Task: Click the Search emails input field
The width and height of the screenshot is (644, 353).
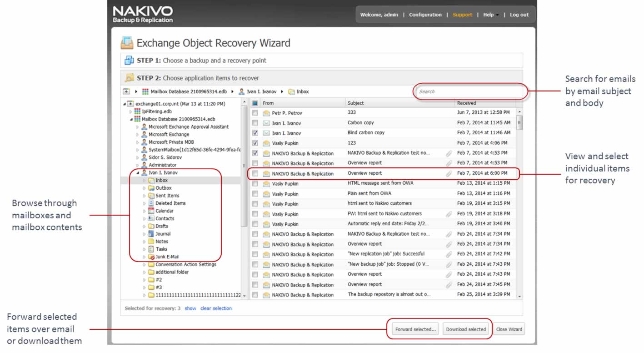Action: click(x=470, y=91)
